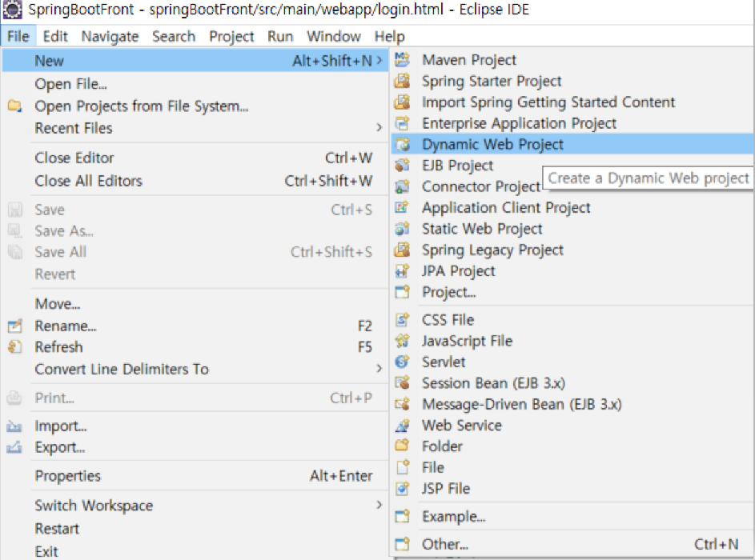Click the Web Service icon
This screenshot has height=560, width=755.
402,426
